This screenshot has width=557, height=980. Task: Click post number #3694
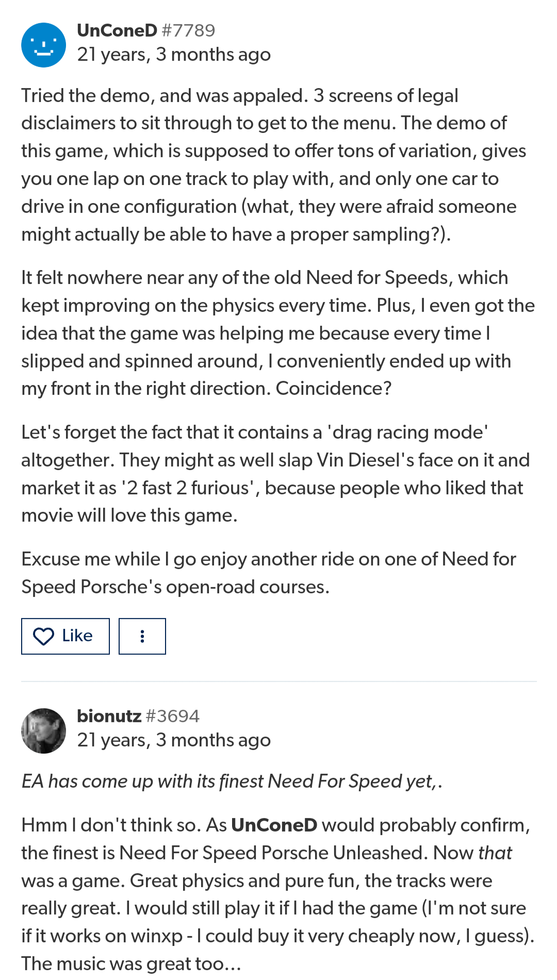pyautogui.click(x=173, y=716)
